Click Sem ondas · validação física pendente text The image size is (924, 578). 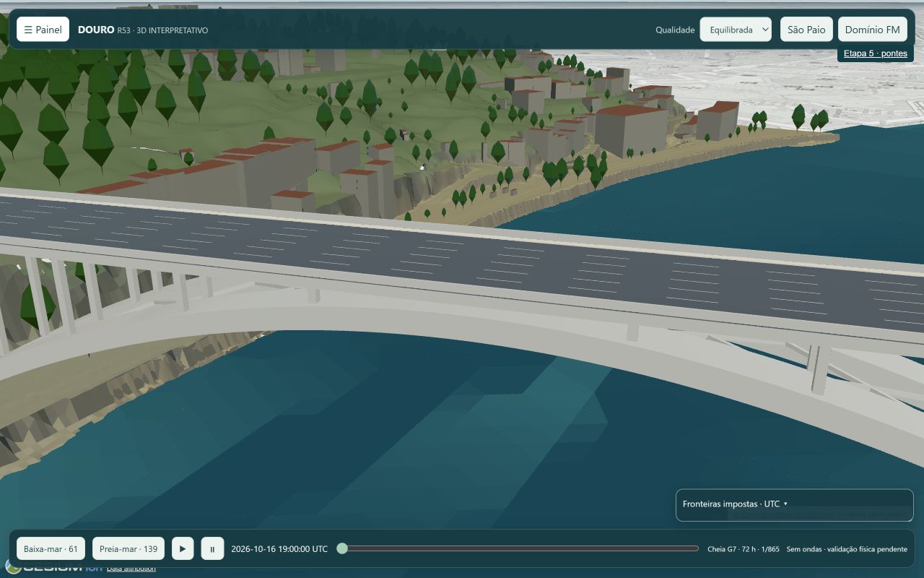[847, 549]
